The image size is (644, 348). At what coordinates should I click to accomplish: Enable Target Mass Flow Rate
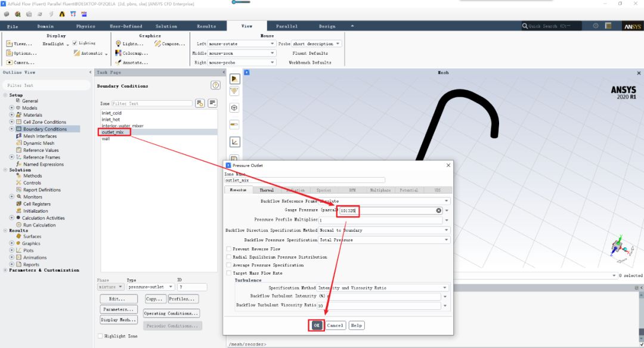[x=229, y=273]
